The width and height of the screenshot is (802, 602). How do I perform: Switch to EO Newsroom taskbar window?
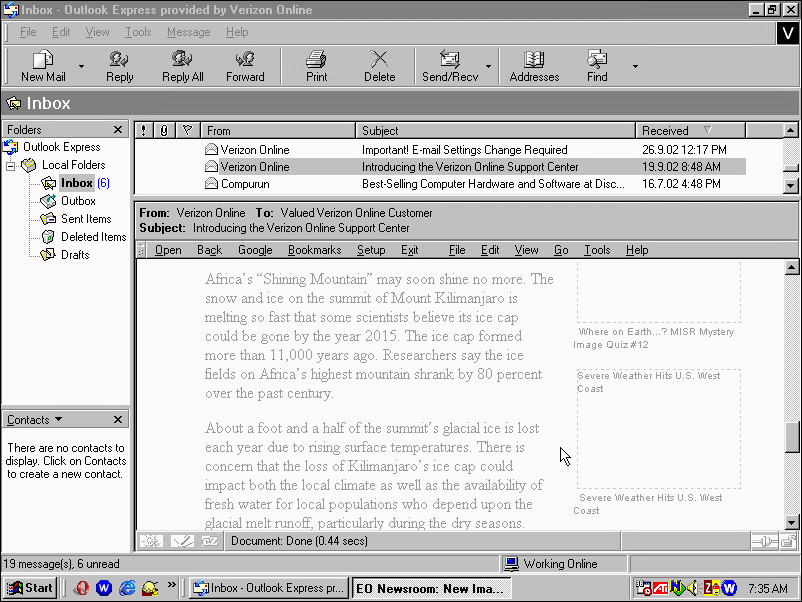click(x=431, y=588)
